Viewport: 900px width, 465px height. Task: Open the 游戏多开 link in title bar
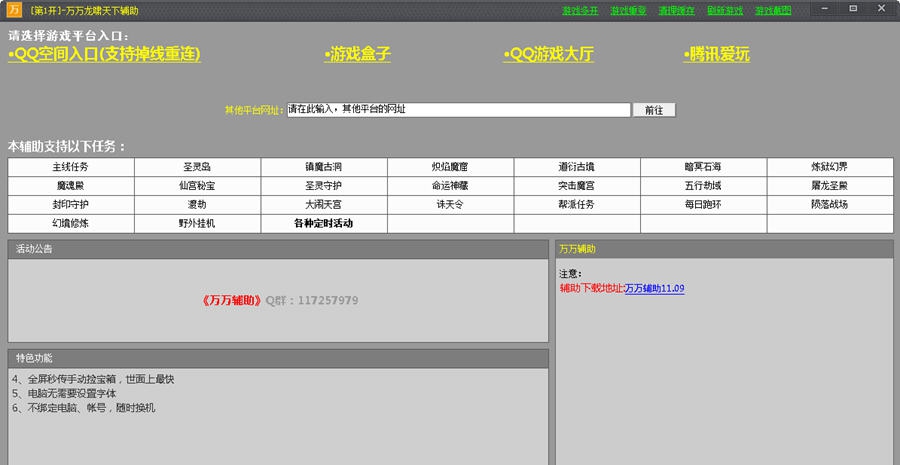click(x=580, y=11)
